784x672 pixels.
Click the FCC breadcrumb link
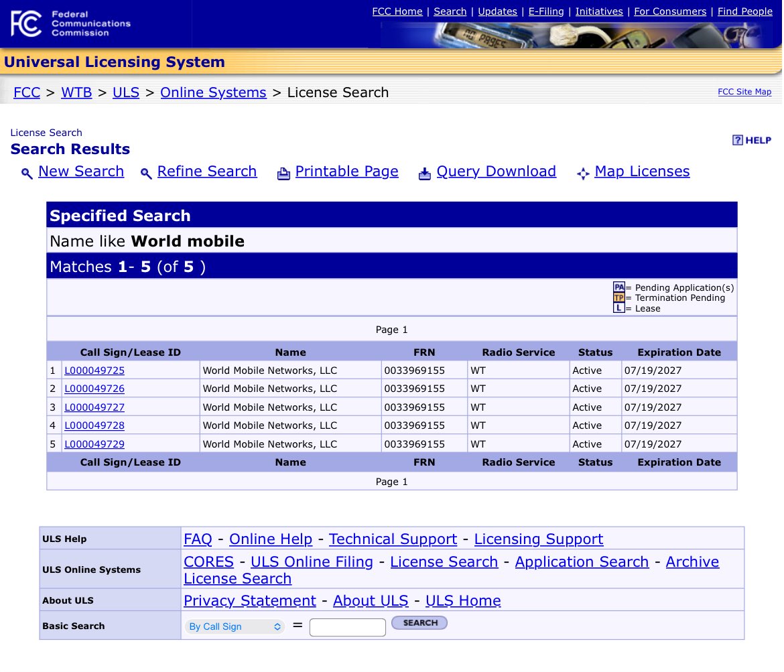coord(27,92)
